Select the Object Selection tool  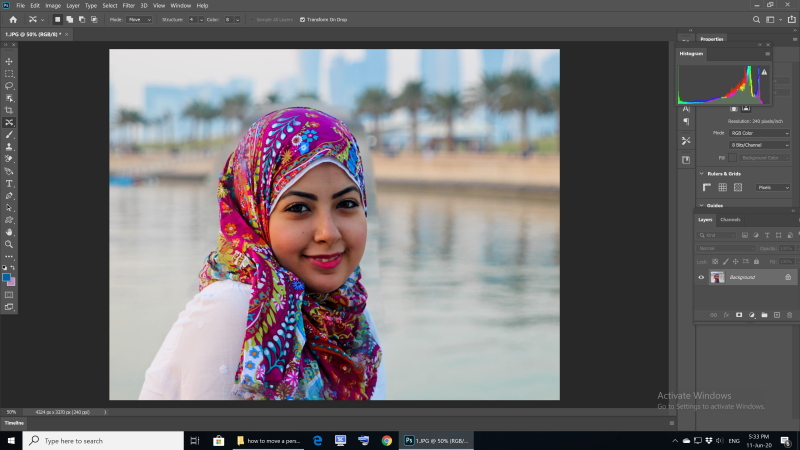[9, 98]
